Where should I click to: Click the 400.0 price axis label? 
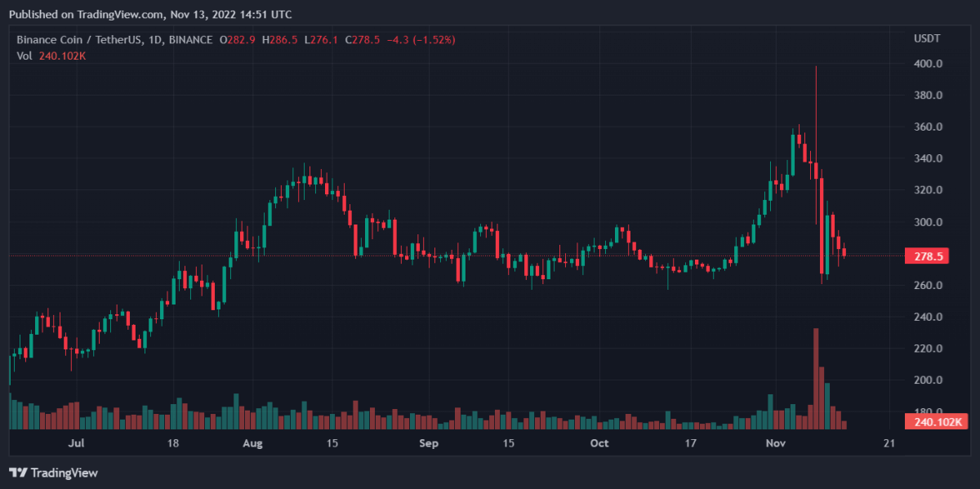(x=929, y=64)
